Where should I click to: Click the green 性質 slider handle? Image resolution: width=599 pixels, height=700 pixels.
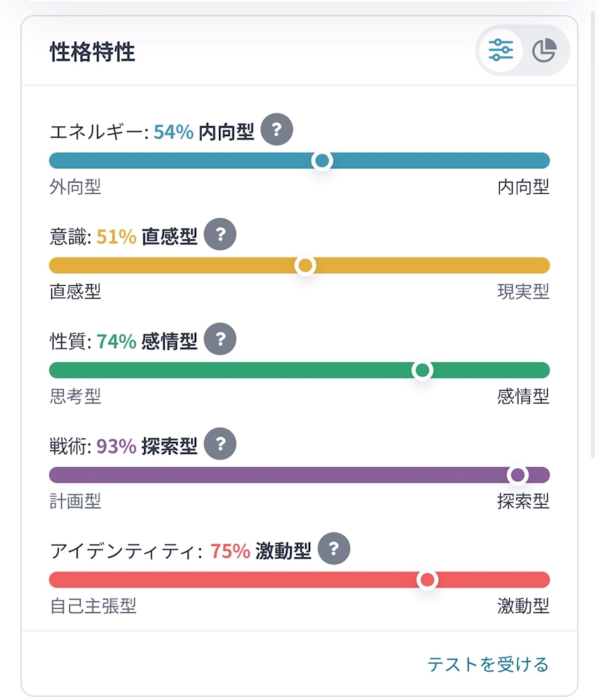(422, 370)
